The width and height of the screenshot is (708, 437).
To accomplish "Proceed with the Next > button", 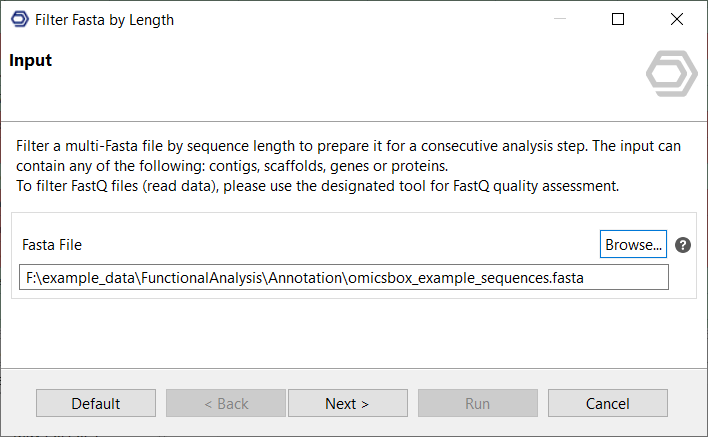I will (347, 403).
